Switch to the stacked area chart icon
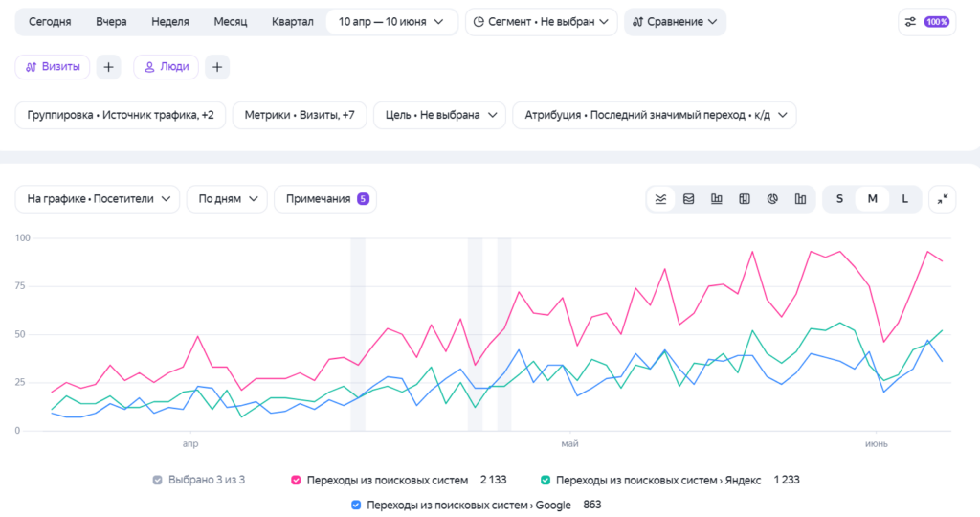The width and height of the screenshot is (980, 517). (689, 199)
